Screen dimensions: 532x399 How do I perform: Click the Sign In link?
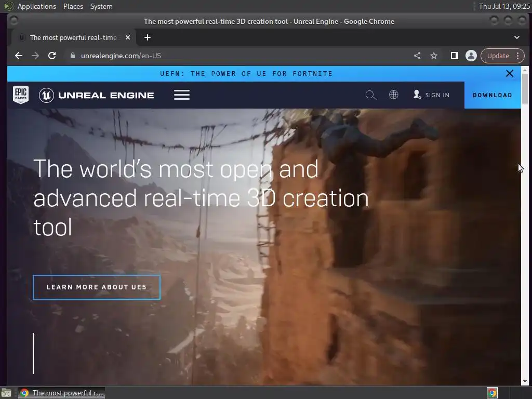pyautogui.click(x=431, y=95)
